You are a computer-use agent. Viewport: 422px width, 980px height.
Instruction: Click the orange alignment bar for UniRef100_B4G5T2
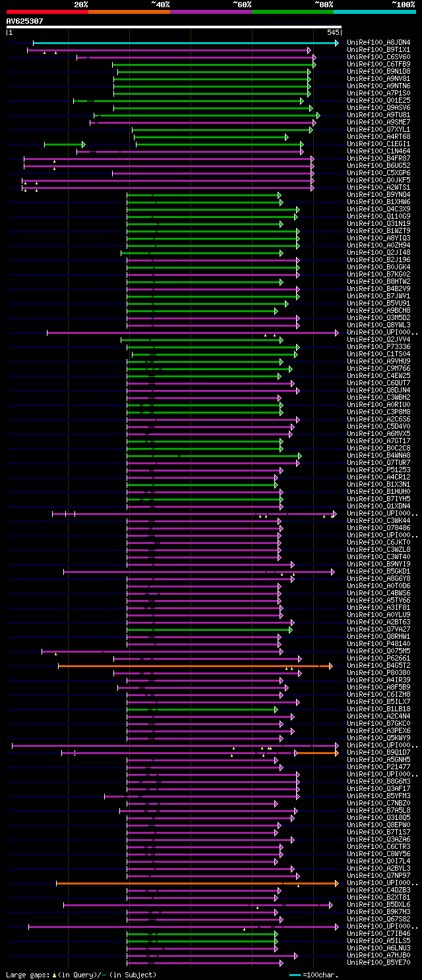point(194,666)
